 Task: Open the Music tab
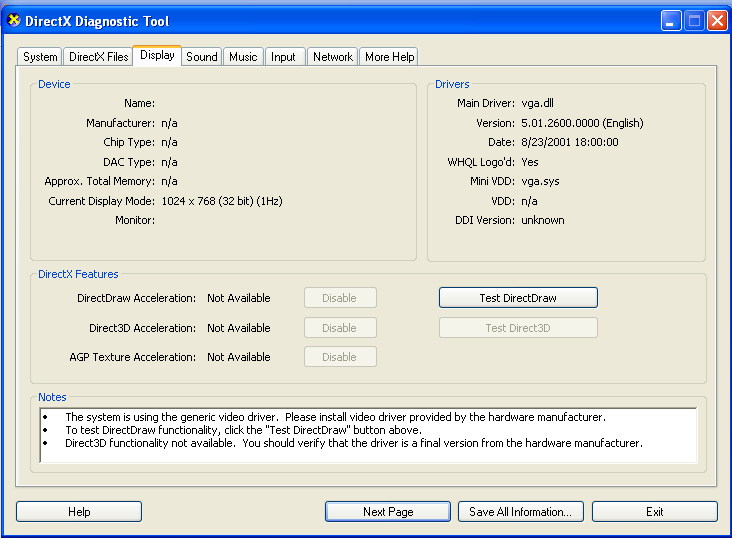tap(243, 57)
